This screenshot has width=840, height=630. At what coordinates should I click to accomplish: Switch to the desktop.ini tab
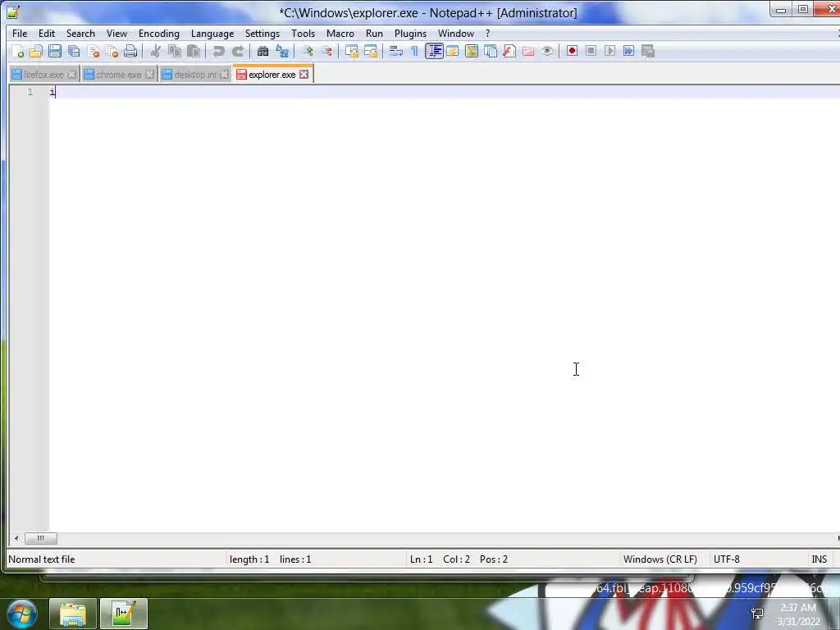[195, 75]
